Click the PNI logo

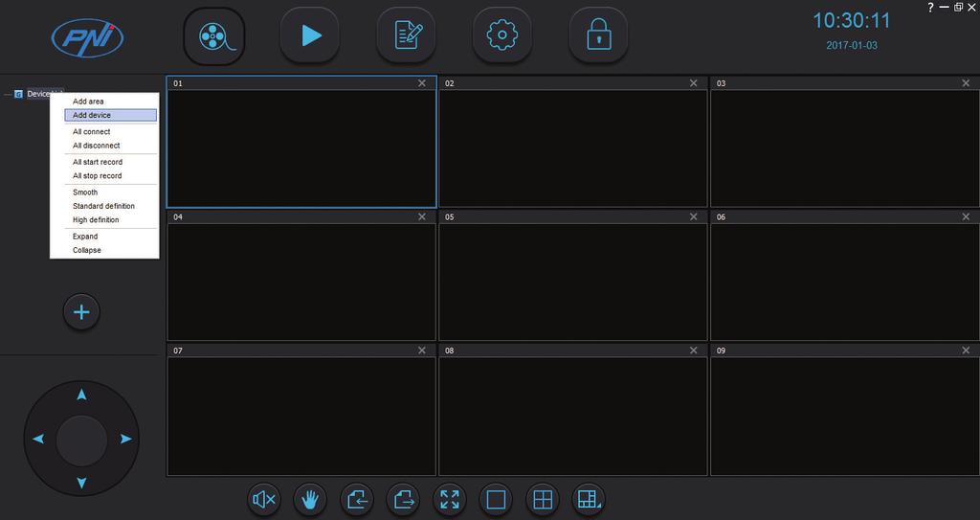point(87,37)
